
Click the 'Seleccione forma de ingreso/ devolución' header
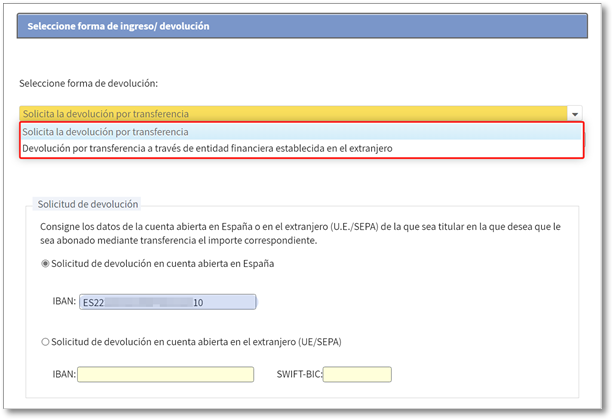coord(118,26)
